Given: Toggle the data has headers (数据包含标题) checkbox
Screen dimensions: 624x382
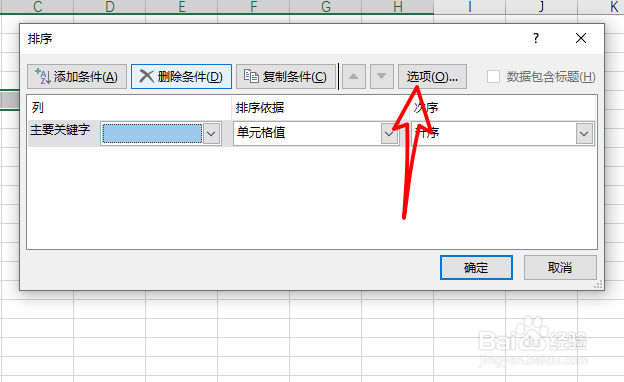Looking at the screenshot, I should 493,76.
